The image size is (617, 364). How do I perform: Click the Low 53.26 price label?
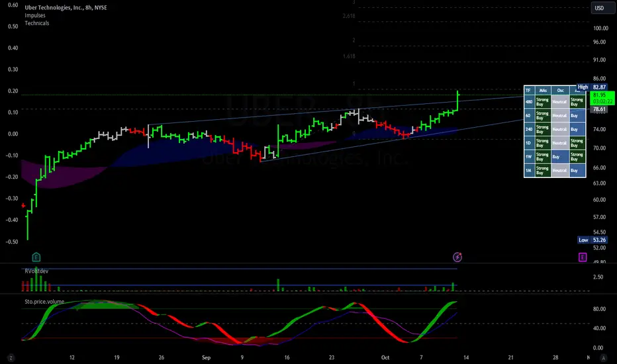[x=593, y=240]
